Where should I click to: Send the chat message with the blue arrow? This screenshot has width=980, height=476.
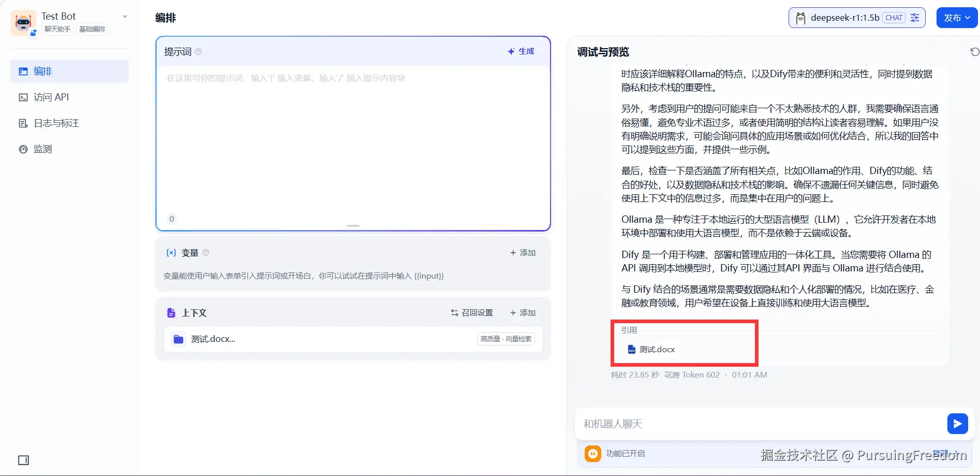tap(958, 424)
